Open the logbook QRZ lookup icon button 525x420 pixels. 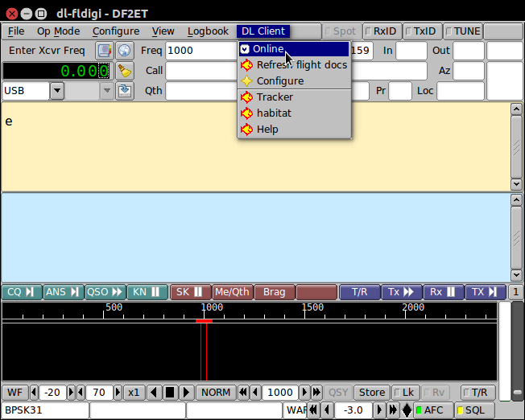click(105, 51)
